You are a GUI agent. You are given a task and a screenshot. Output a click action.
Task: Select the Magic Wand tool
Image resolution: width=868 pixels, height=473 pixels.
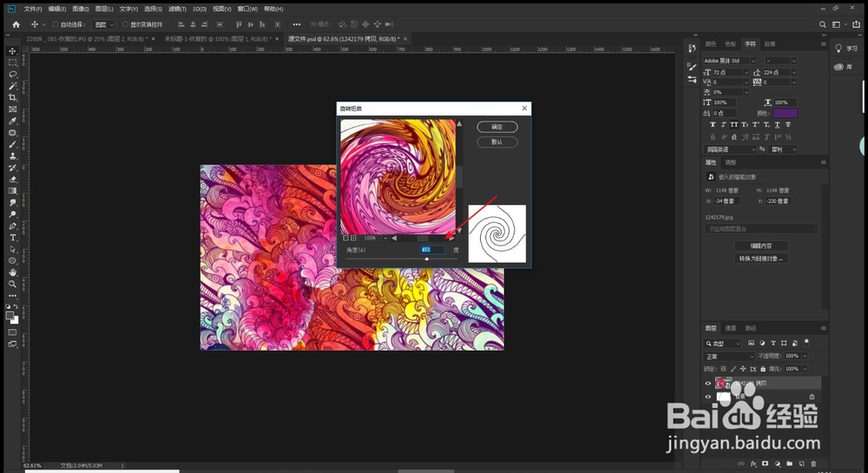[x=12, y=86]
